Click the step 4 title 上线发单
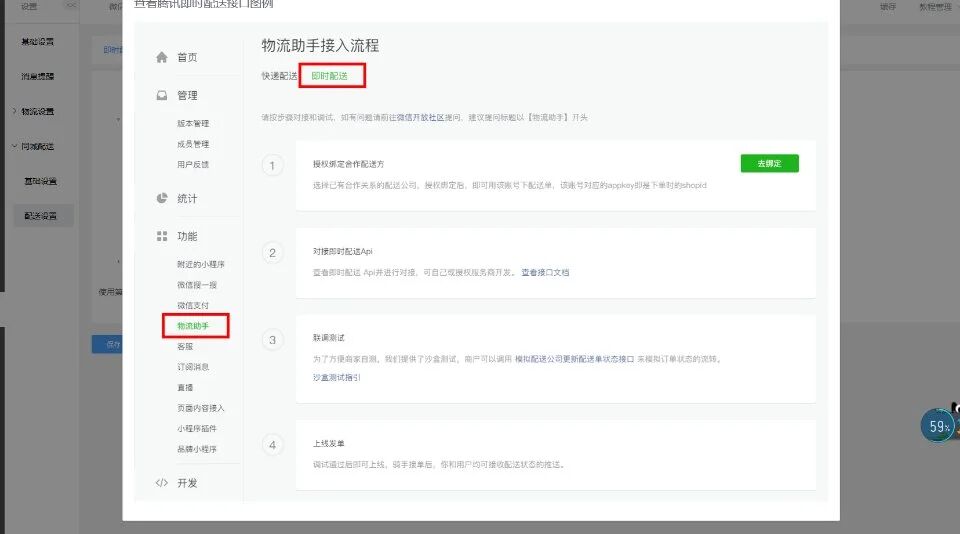The height and width of the screenshot is (534, 960). point(329,443)
